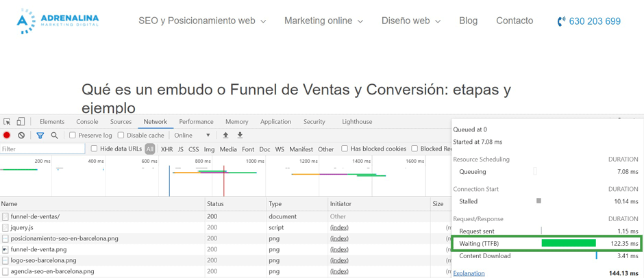Image resolution: width=644 pixels, height=278 pixels.
Task: Check the Has blocked cookies checkbox
Action: coord(345,149)
